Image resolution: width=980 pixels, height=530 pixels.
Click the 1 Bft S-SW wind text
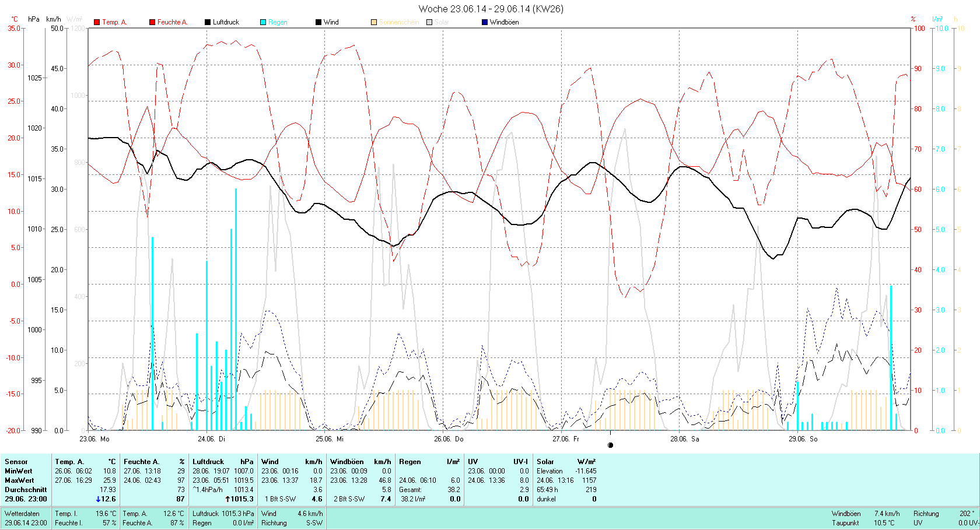click(x=281, y=499)
